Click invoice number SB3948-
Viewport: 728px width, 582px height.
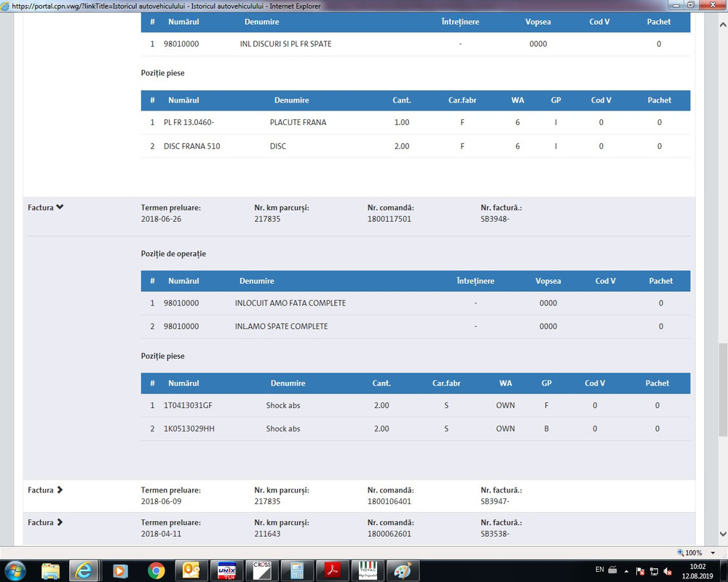(495, 219)
